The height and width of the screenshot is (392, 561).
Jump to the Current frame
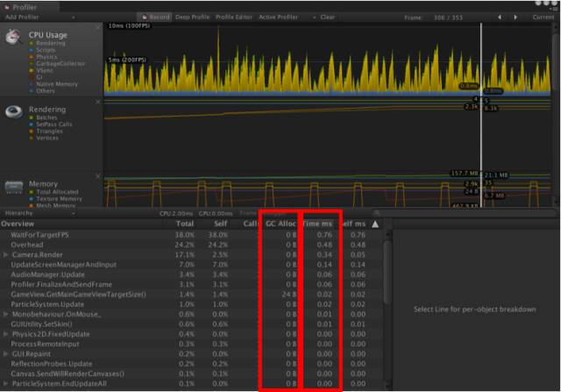coord(543,18)
